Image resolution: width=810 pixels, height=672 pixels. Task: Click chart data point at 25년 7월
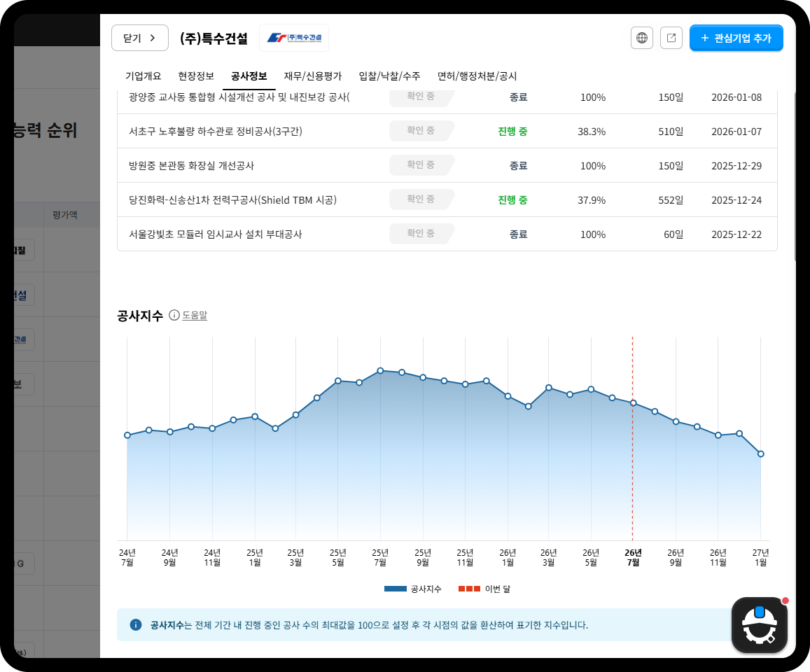click(x=380, y=370)
